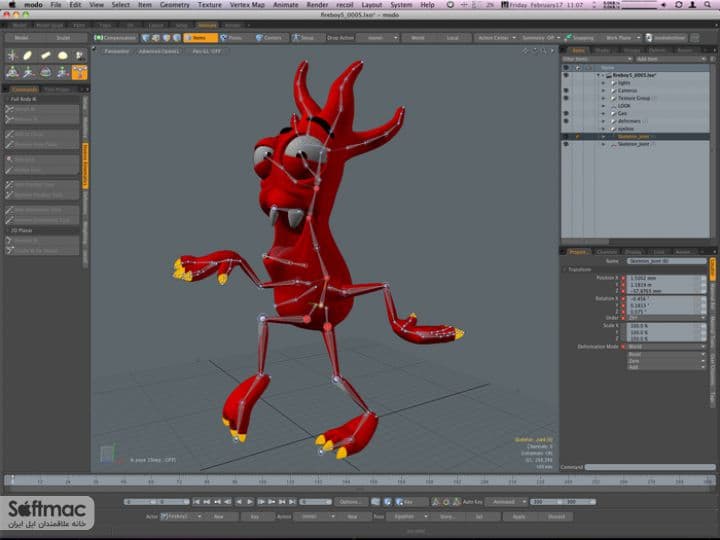
Task: Click the Compensation toggle button
Action: click(115, 38)
